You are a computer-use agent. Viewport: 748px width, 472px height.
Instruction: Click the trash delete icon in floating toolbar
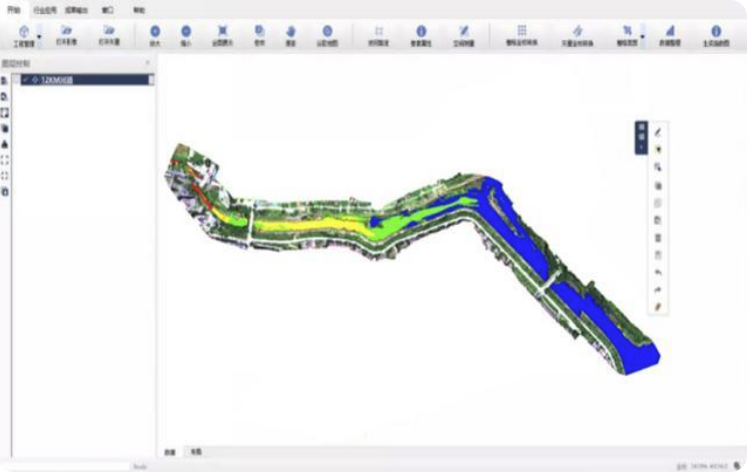tap(658, 237)
